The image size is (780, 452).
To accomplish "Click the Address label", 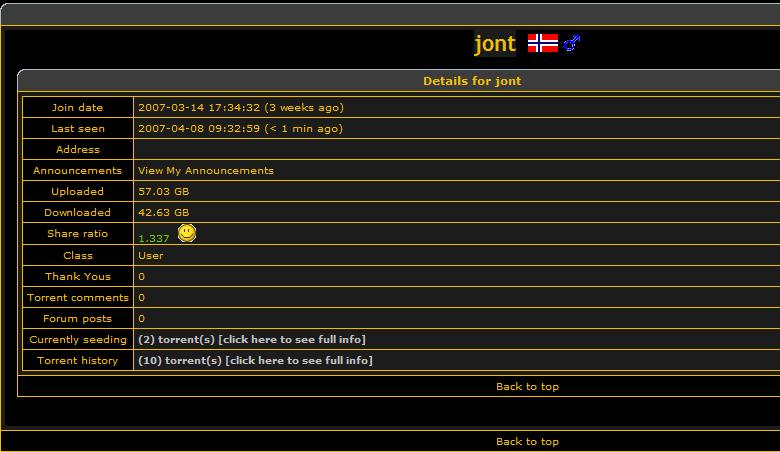I will coord(78,149).
